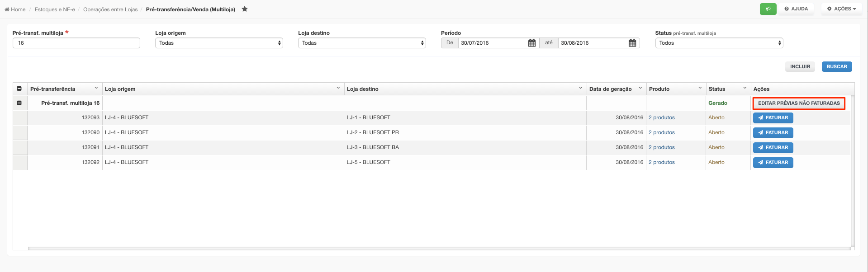The height and width of the screenshot is (272, 868).
Task: Go to Estoques e NF-e breadcrumb
Action: click(55, 9)
